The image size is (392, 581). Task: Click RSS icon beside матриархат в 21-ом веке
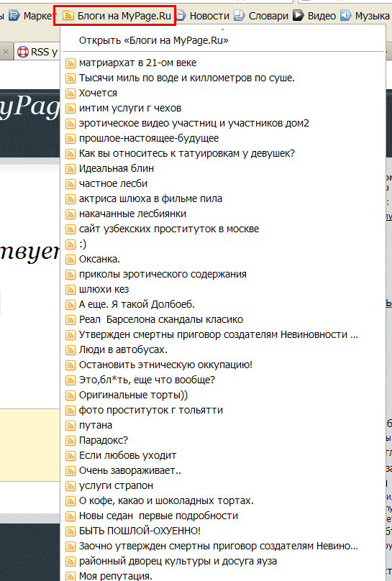(x=70, y=63)
